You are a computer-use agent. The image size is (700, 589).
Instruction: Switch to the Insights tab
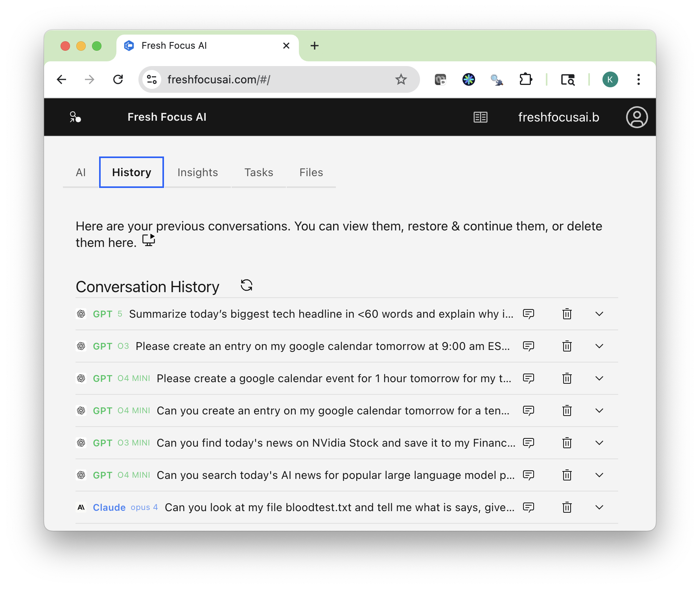tap(197, 173)
